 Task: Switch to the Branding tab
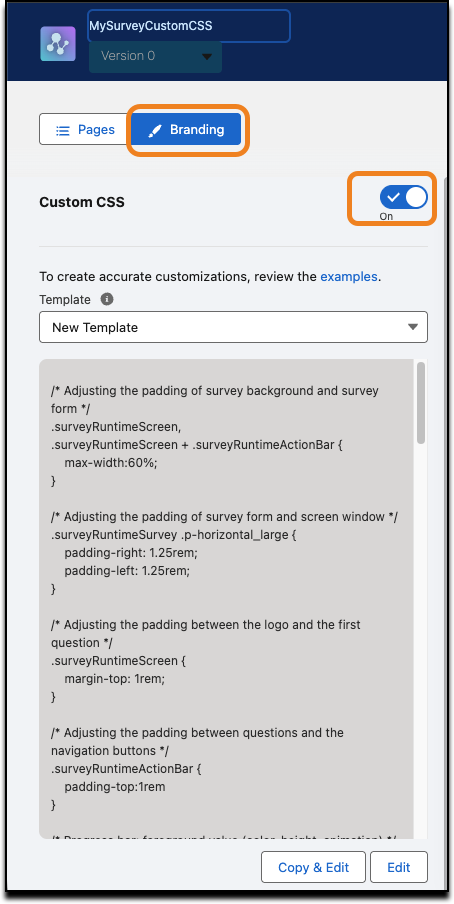click(x=186, y=129)
